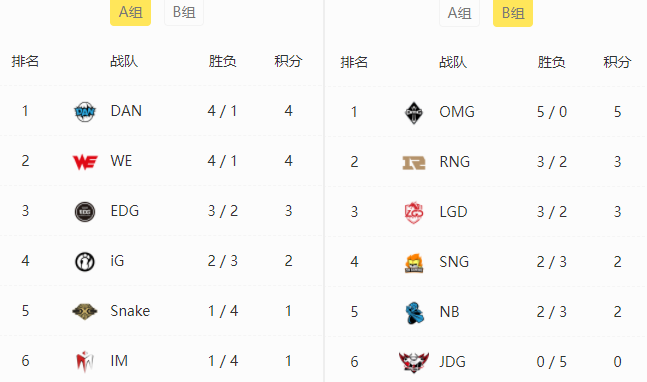Click the IM team logo icon

tap(85, 361)
